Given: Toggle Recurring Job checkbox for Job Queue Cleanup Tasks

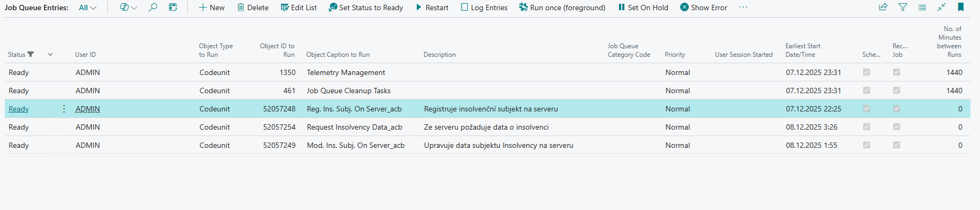Looking at the screenshot, I should [896, 91].
